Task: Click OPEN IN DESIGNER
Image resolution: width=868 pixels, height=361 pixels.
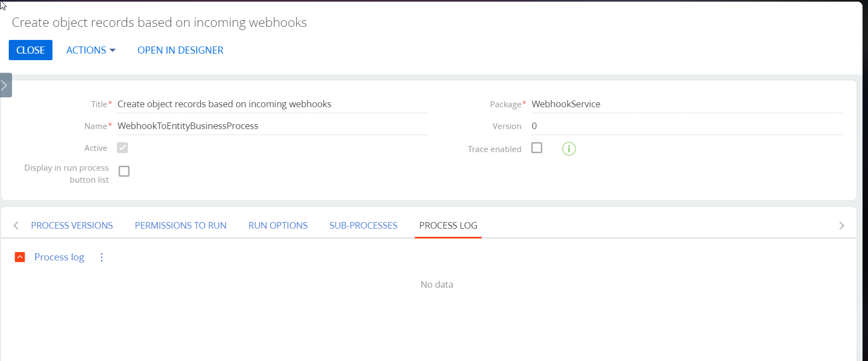Action: 180,50
